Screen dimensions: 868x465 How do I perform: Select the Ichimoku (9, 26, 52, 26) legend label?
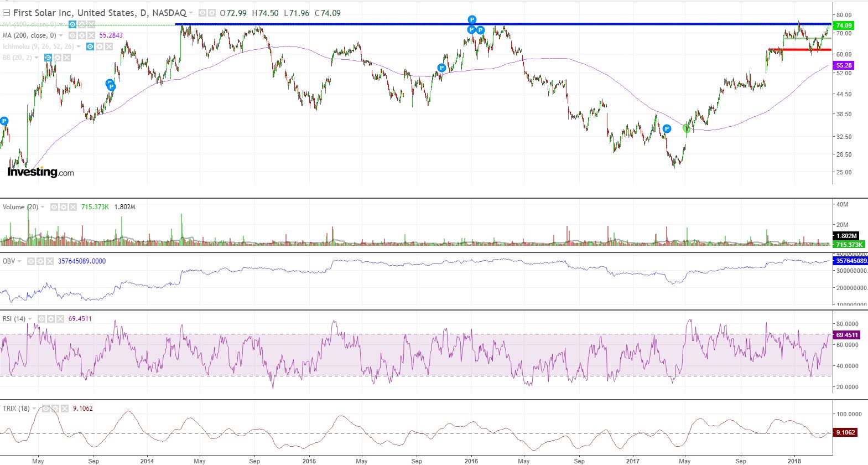pyautogui.click(x=38, y=46)
